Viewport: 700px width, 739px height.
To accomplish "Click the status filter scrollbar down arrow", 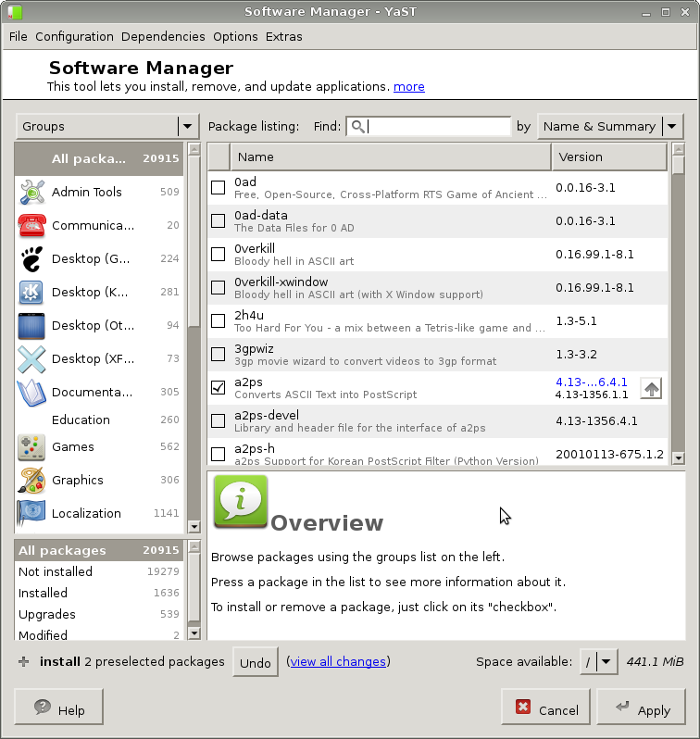I will click(194, 633).
